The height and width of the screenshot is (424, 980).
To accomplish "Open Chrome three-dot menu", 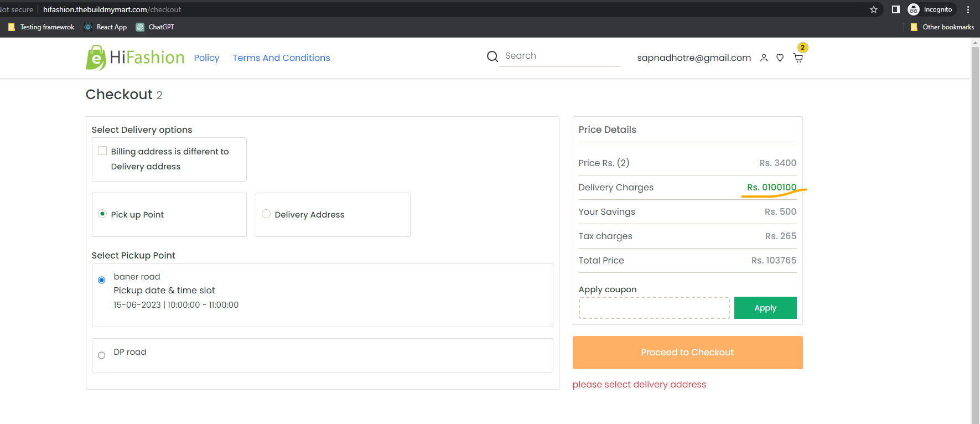I will (968, 9).
